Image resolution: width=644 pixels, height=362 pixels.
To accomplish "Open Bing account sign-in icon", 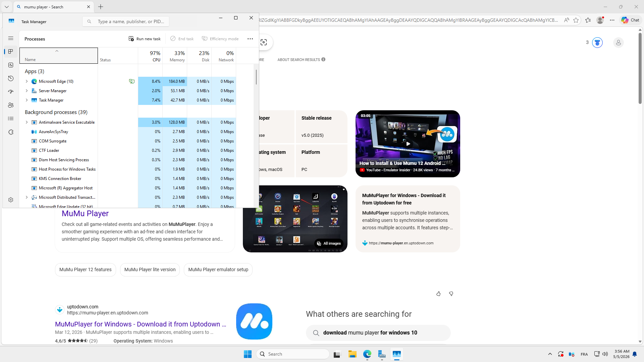I will coord(618,43).
